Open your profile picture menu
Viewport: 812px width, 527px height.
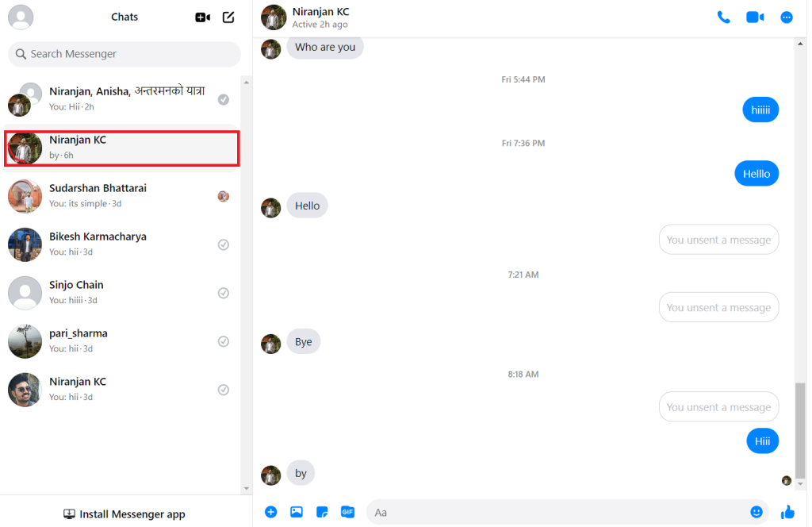coord(21,17)
